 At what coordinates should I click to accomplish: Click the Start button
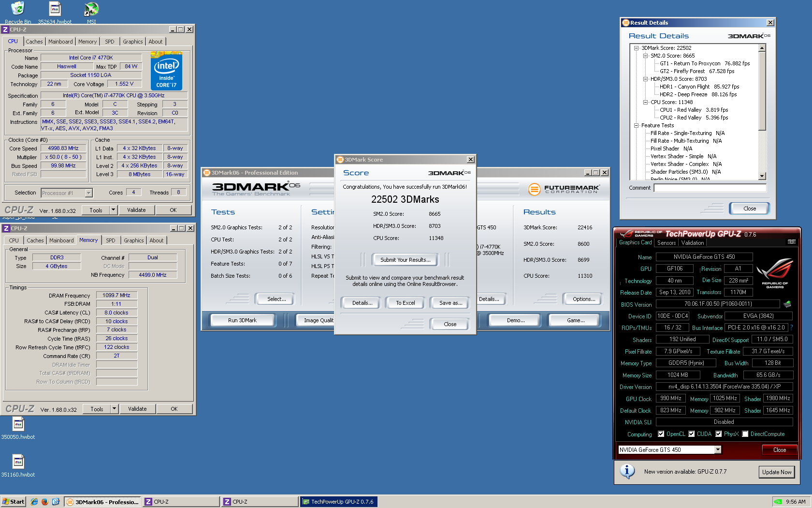[x=13, y=502]
